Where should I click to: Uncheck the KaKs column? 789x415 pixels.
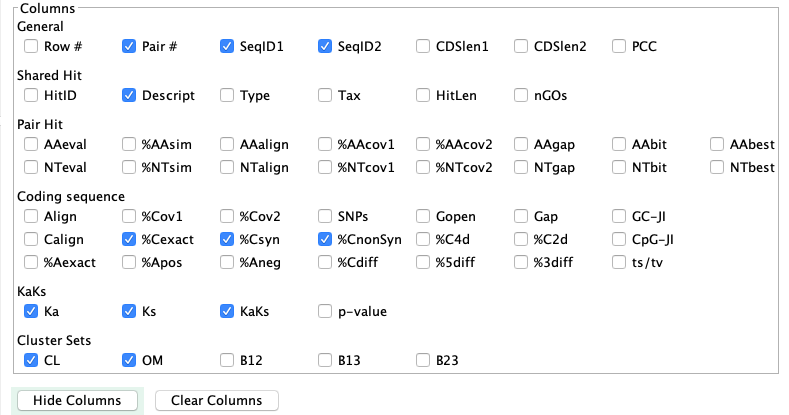[227, 311]
